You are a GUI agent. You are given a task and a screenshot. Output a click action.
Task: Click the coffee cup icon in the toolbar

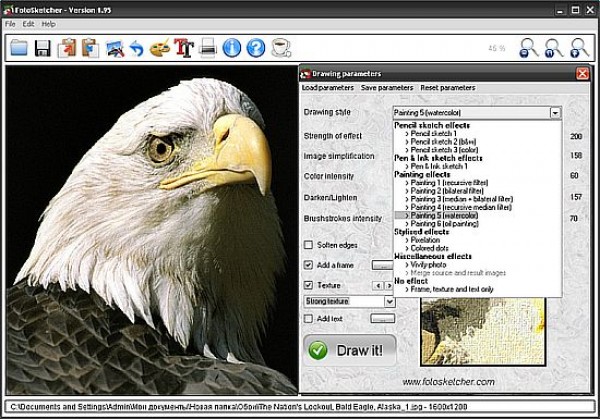(281, 47)
